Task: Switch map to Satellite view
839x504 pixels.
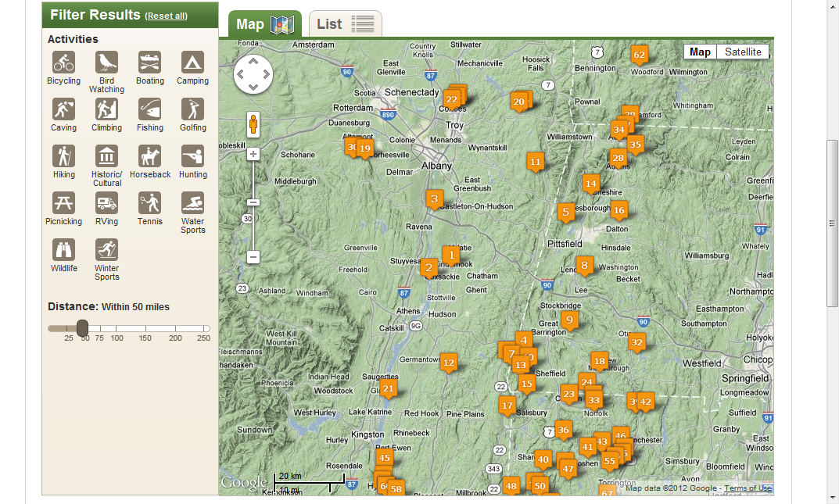Action: (x=742, y=52)
